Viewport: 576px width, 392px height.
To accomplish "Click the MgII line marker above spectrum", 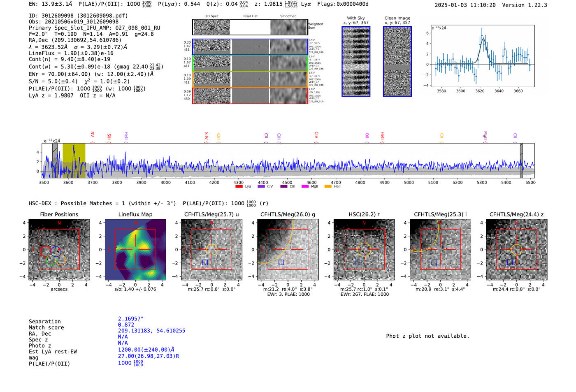I will coord(485,136).
